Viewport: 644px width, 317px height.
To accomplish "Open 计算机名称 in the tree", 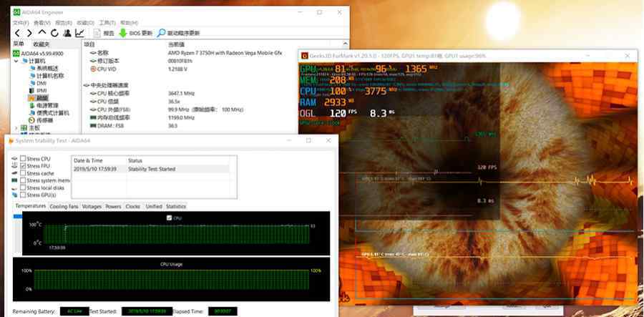I will click(x=50, y=76).
